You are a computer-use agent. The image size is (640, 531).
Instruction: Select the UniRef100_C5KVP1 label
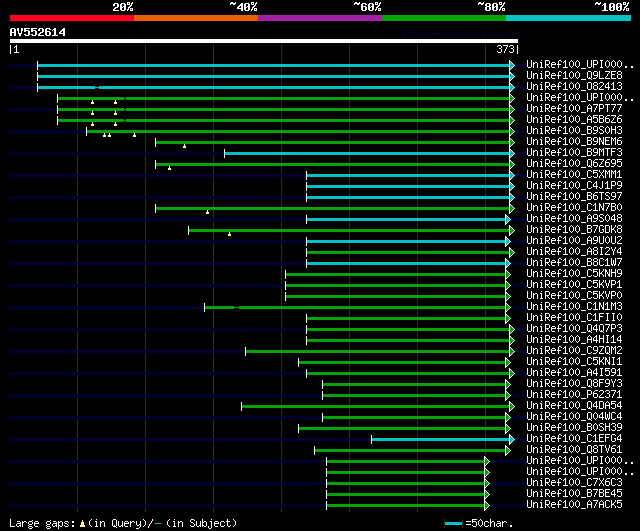574,284
